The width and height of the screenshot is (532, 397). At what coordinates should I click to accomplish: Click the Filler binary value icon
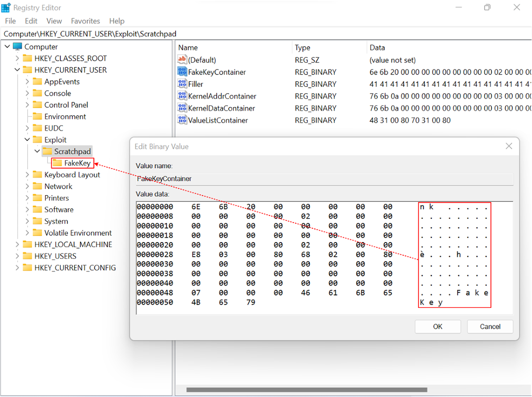pyautogui.click(x=182, y=84)
